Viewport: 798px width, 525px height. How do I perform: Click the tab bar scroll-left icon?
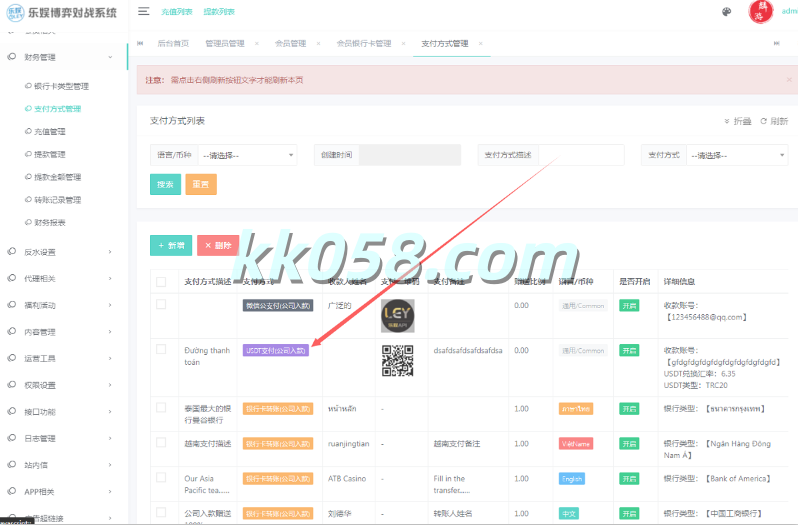pos(140,44)
